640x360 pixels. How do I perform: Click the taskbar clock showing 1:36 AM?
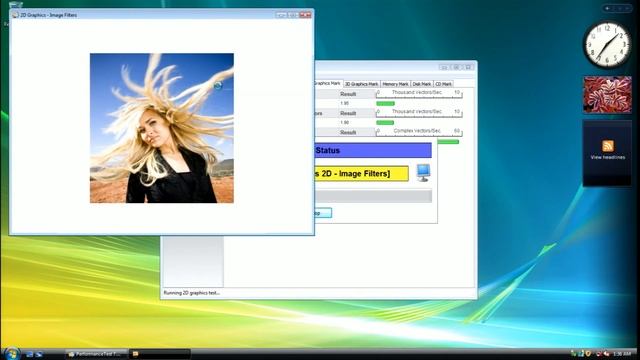tap(622, 354)
